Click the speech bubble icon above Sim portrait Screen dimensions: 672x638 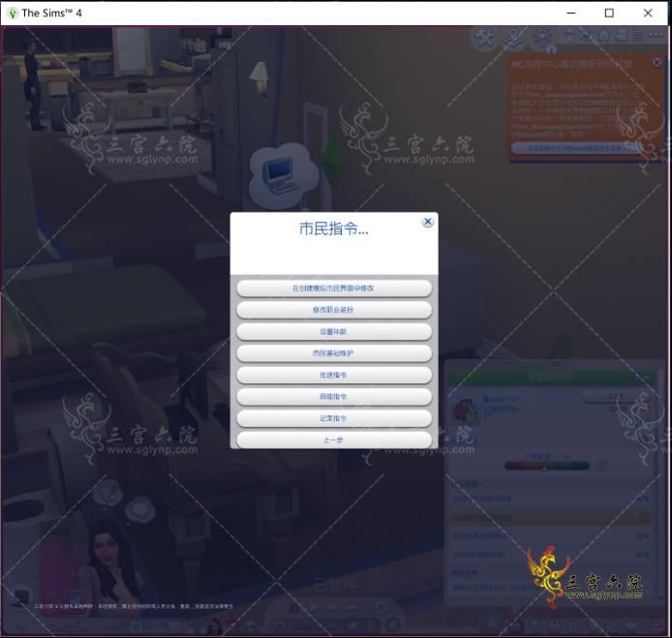click(138, 511)
